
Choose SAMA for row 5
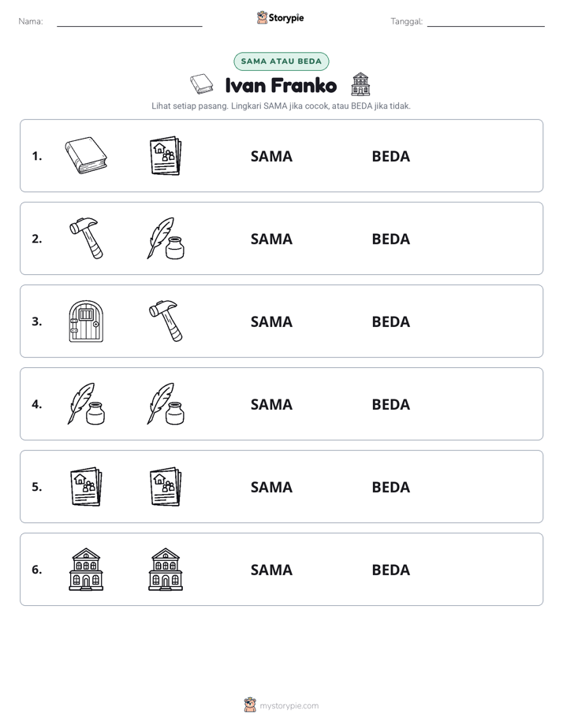[x=271, y=487]
